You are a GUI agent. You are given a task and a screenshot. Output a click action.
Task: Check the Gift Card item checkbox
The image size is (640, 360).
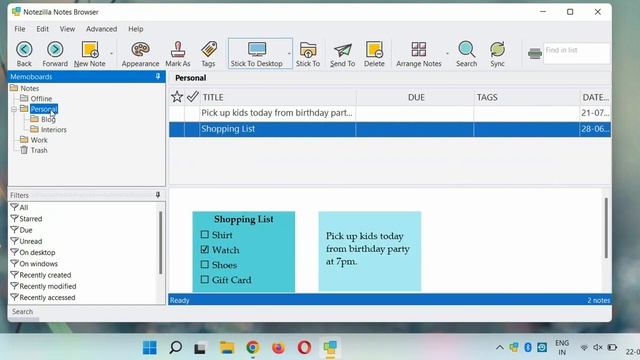click(205, 280)
